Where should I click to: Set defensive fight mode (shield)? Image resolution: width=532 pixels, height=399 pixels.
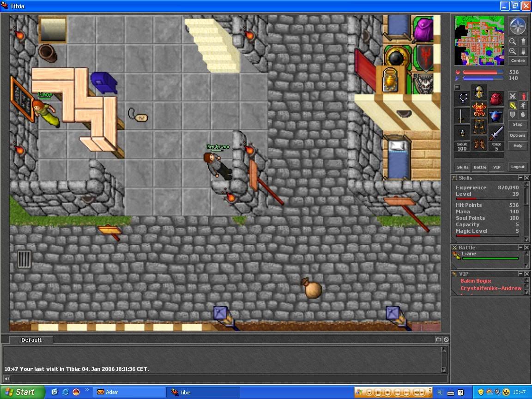[513, 115]
